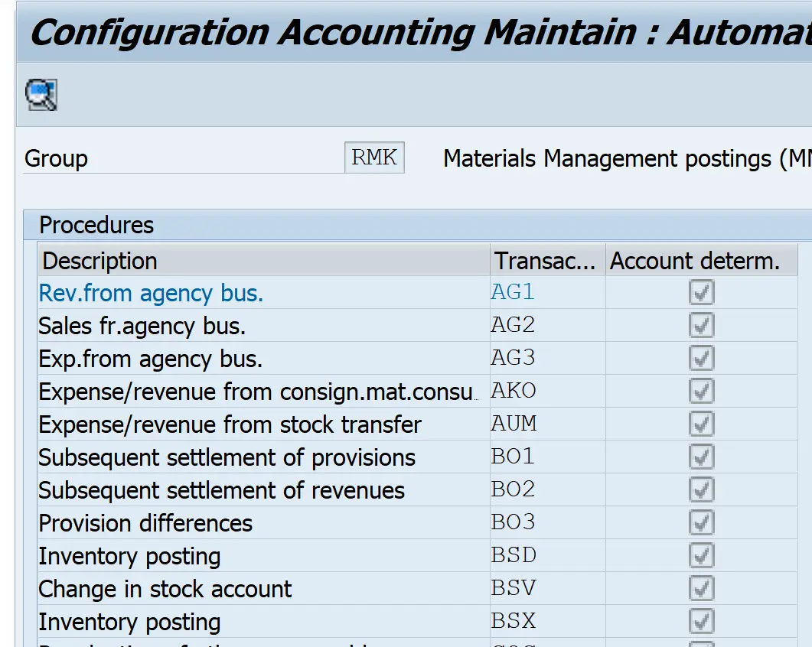Click transaction key AUM
Viewport: 812px width, 647px height.
[514, 424]
